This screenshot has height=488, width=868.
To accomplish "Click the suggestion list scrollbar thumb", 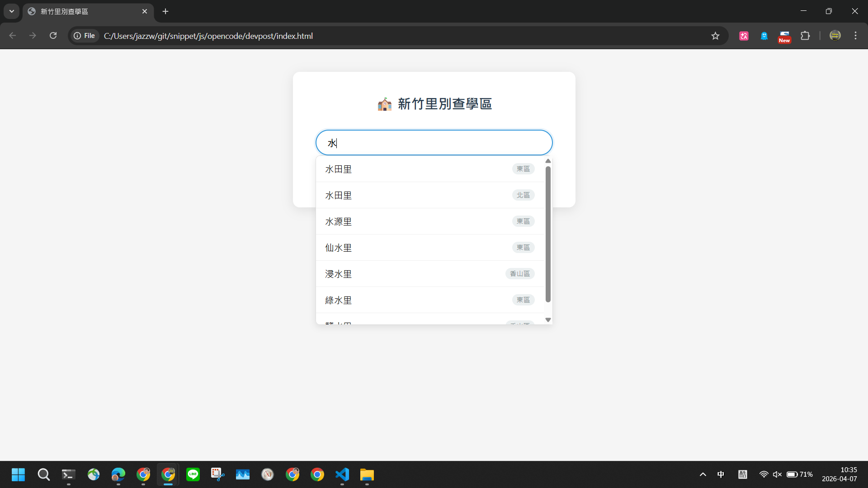I will tap(548, 234).
